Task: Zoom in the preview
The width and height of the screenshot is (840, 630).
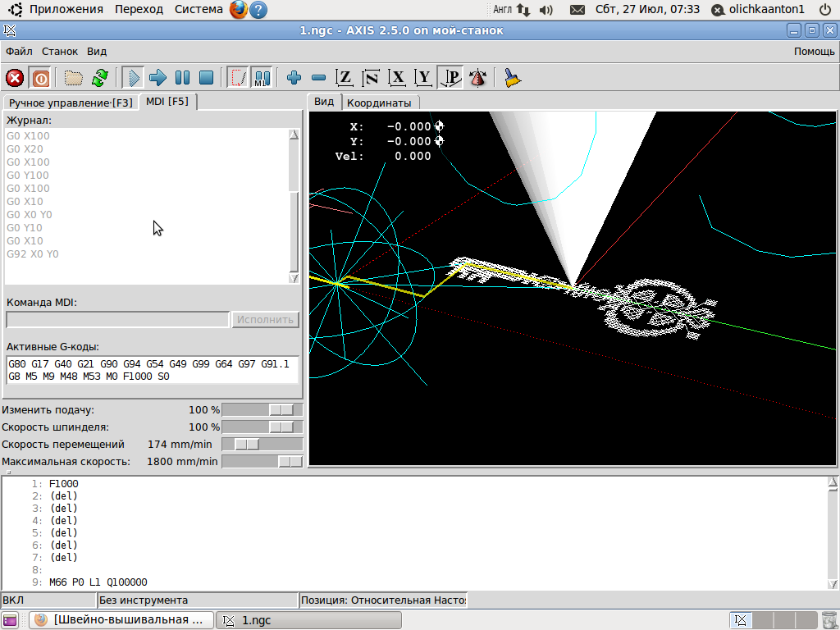Action: pos(294,78)
